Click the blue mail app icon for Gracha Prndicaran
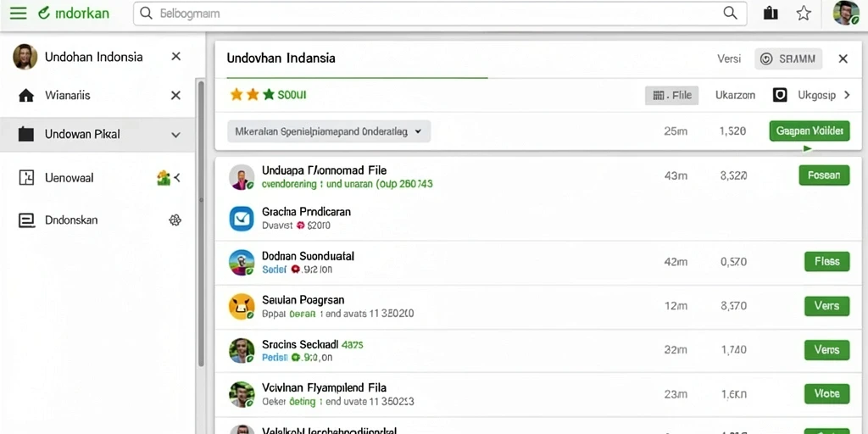 [242, 219]
